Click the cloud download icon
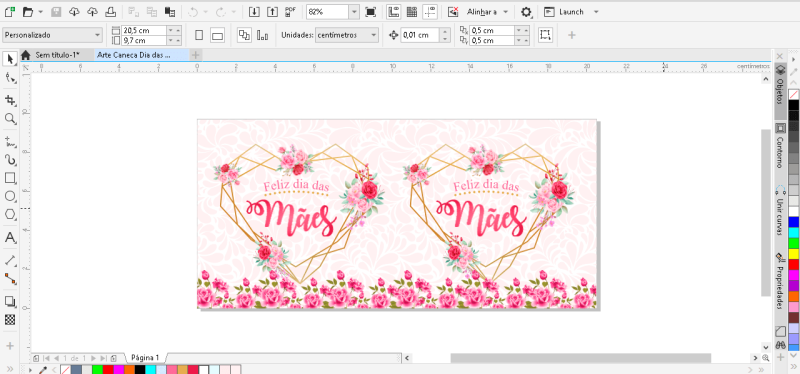 click(x=74, y=11)
